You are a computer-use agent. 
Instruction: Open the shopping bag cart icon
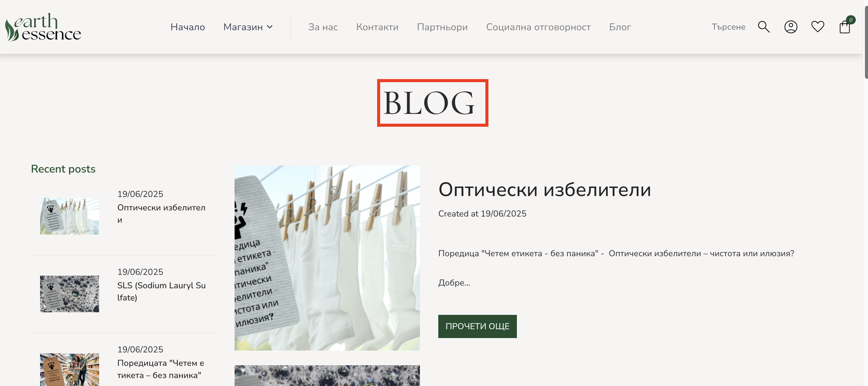point(845,27)
